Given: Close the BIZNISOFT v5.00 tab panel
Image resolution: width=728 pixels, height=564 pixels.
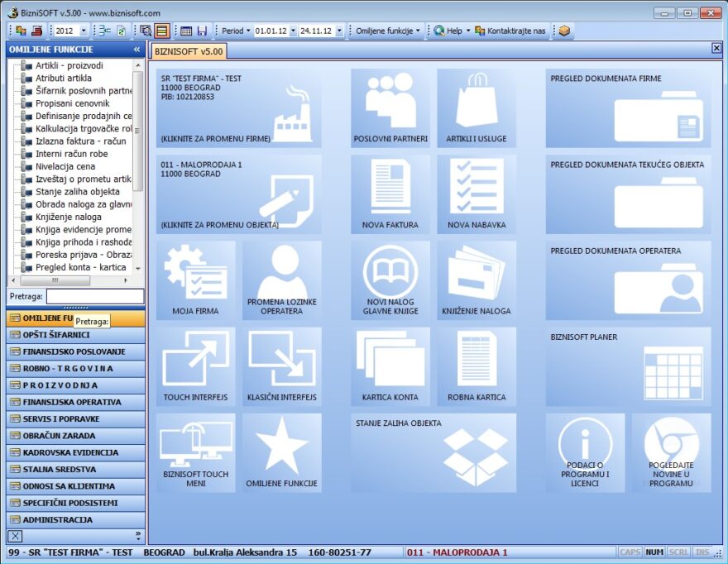Looking at the screenshot, I should click(x=716, y=48).
